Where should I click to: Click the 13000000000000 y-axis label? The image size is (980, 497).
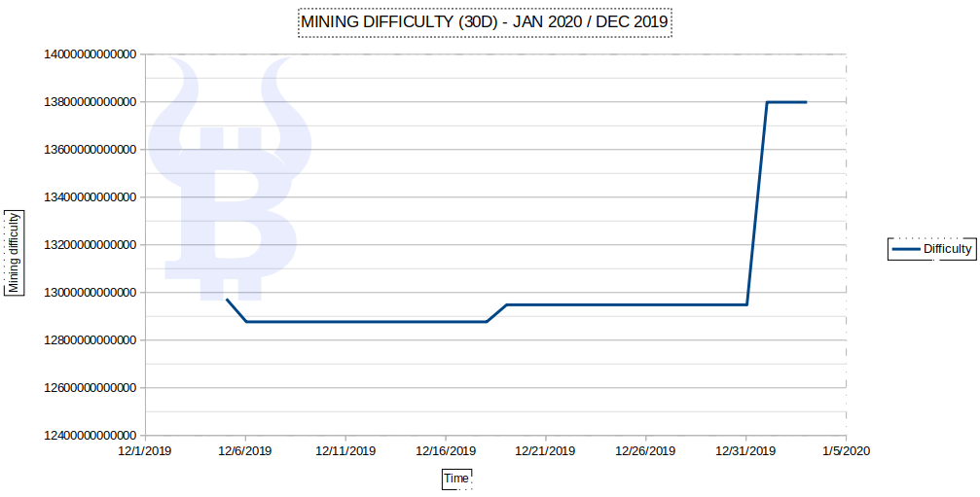click(x=90, y=292)
